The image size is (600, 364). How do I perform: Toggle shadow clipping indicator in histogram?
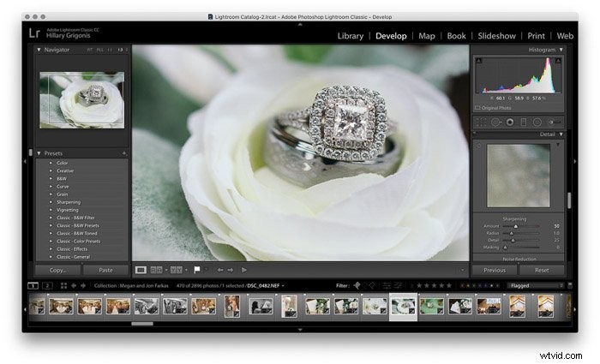pos(478,61)
